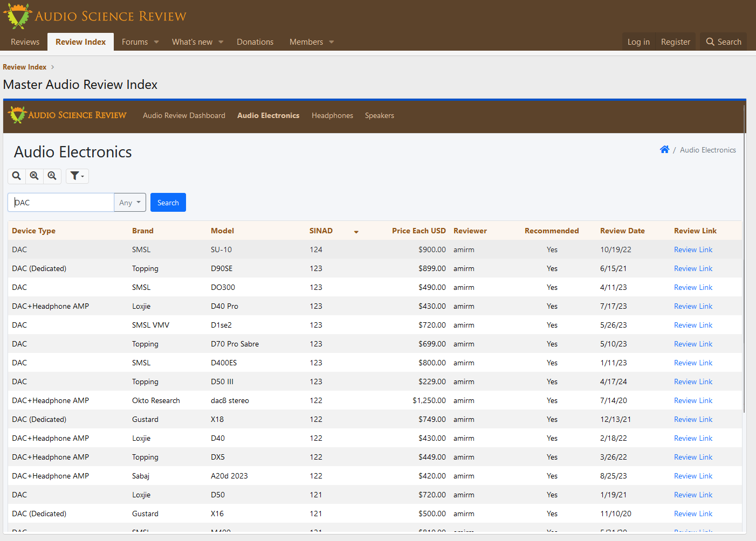Sort by Price Each USD header

pos(419,231)
